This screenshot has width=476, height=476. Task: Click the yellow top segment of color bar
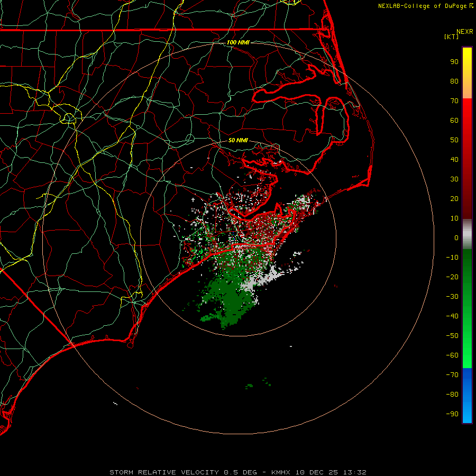pos(467,73)
